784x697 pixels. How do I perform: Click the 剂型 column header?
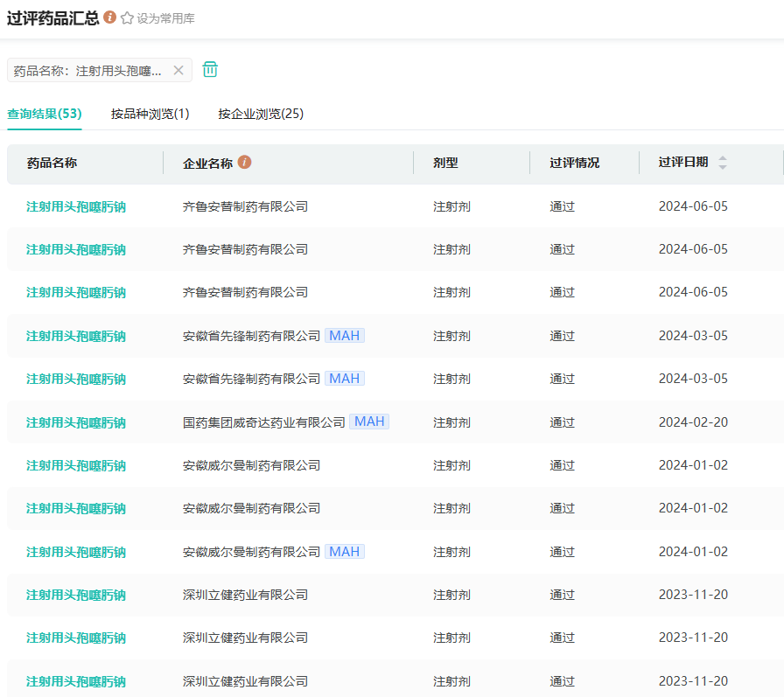(x=445, y=163)
